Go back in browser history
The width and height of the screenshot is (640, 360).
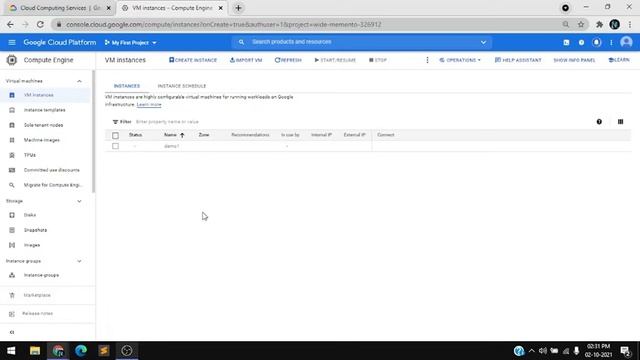(x=10, y=24)
